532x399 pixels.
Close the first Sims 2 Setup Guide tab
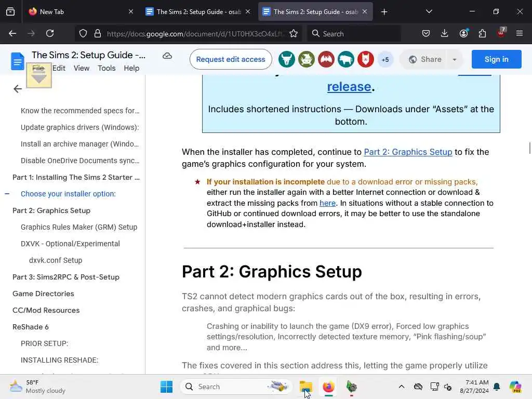(248, 11)
